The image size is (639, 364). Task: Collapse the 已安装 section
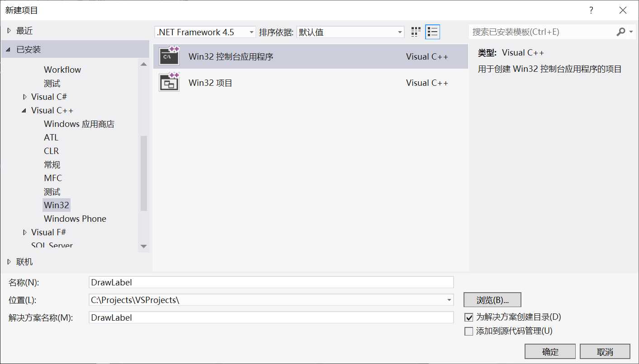click(9, 50)
